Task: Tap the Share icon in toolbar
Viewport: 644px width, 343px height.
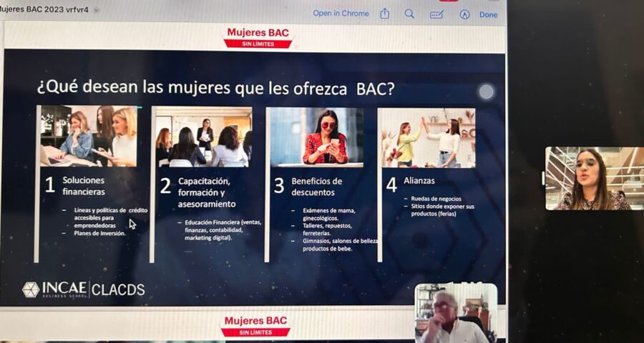Action: tap(385, 14)
